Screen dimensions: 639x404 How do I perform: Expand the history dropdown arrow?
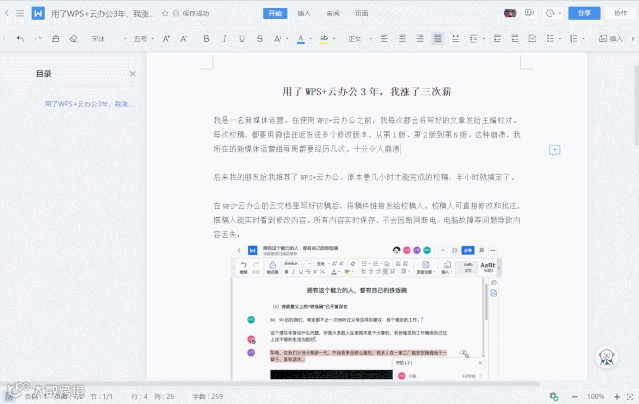(x=560, y=13)
